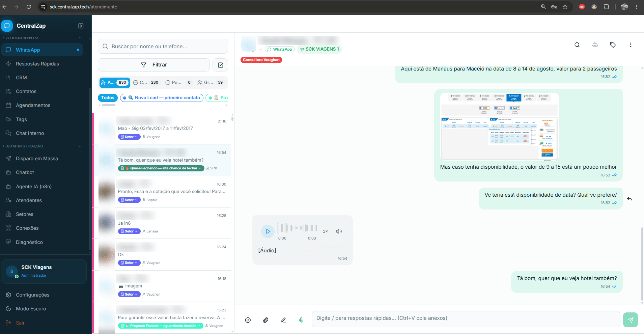644x334 pixels.
Task: Click the pen signature icon
Action: pyautogui.click(x=283, y=320)
